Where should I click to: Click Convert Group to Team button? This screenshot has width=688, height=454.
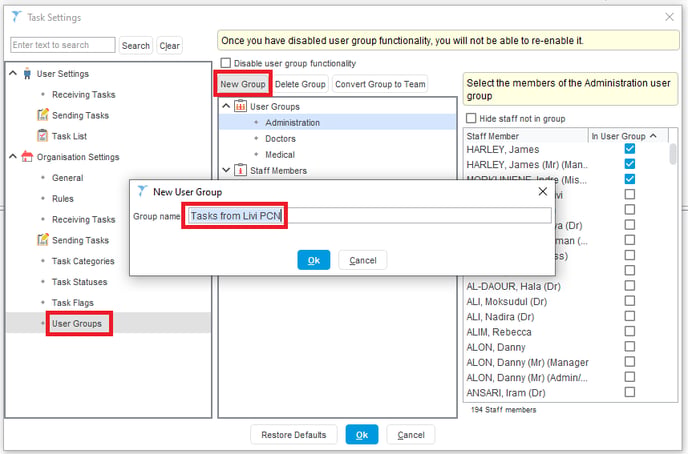(380, 84)
